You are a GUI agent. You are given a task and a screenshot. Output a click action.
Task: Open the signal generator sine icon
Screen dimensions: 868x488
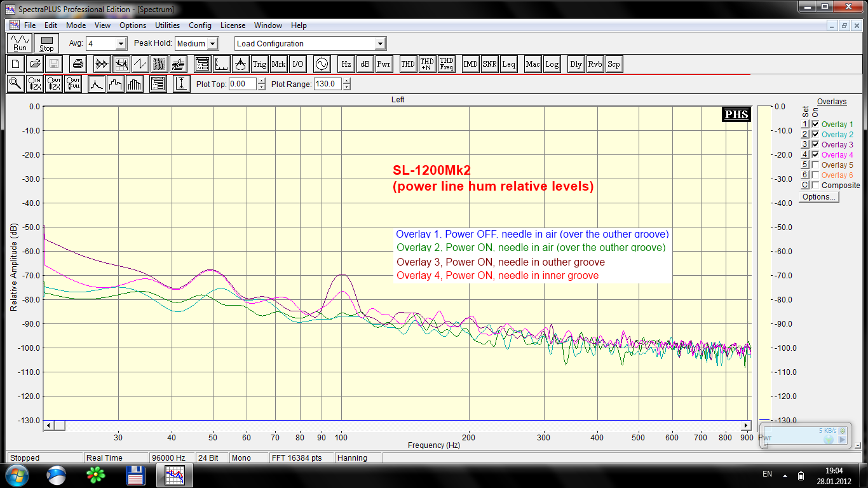pyautogui.click(x=322, y=64)
